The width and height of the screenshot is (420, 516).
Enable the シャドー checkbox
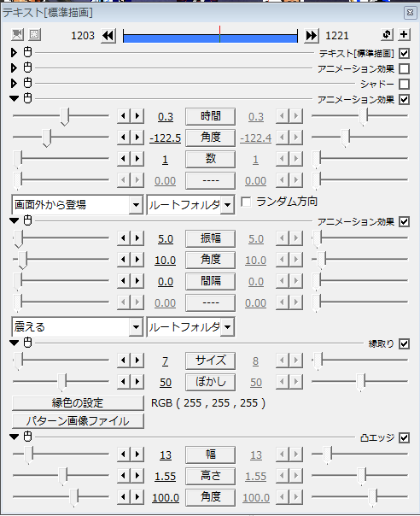click(x=405, y=84)
